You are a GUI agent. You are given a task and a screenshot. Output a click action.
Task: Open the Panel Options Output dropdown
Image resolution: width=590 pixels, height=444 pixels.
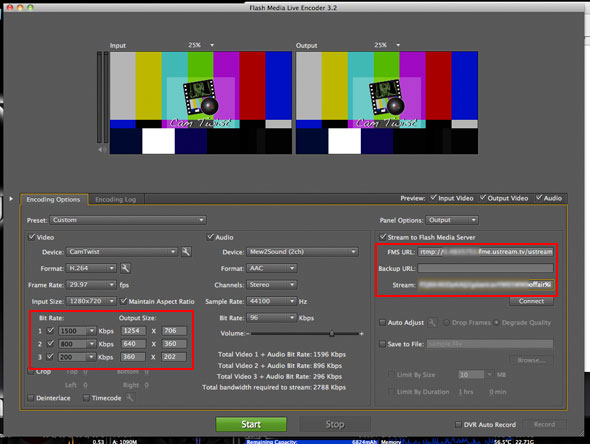click(x=452, y=220)
